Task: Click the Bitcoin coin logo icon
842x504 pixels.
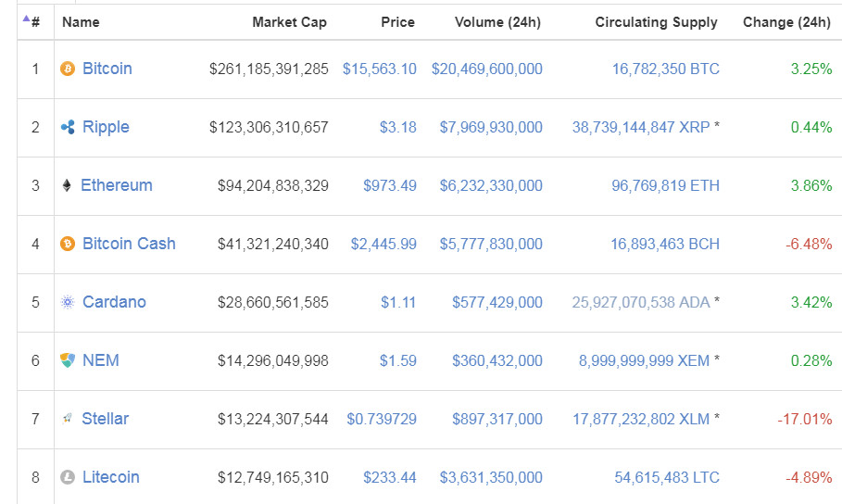Action: 68,69
